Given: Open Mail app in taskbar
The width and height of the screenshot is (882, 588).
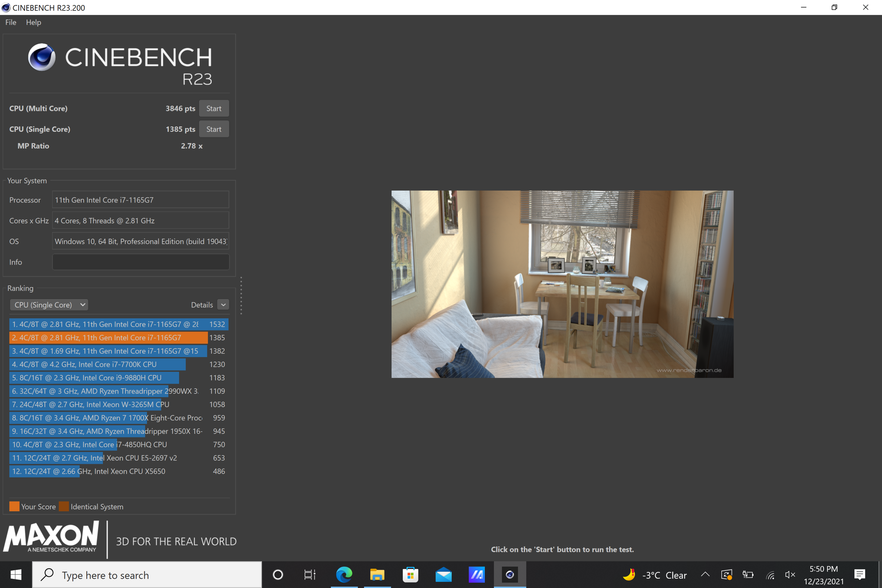Looking at the screenshot, I should pos(443,575).
